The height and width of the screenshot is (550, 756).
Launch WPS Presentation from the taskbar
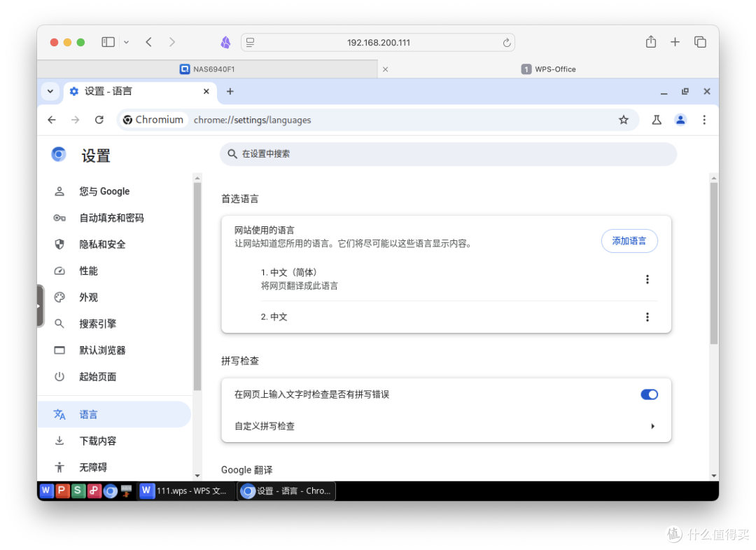click(x=62, y=490)
